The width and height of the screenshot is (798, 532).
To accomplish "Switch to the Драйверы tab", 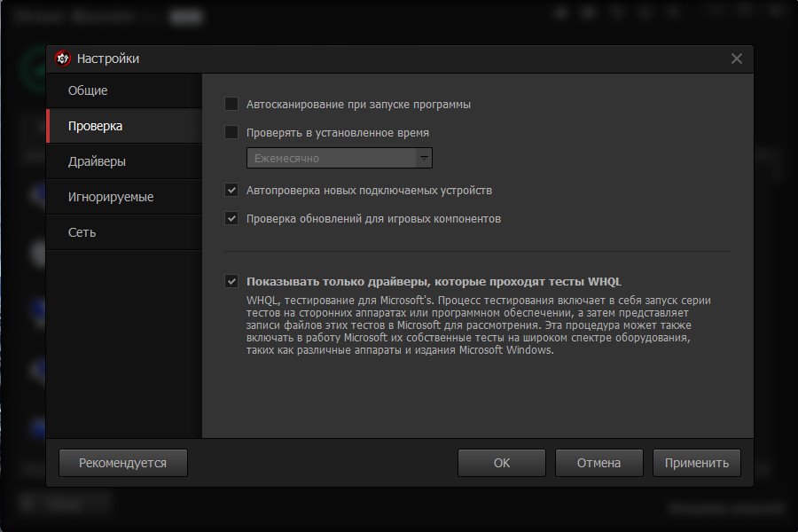I will 123,161.
